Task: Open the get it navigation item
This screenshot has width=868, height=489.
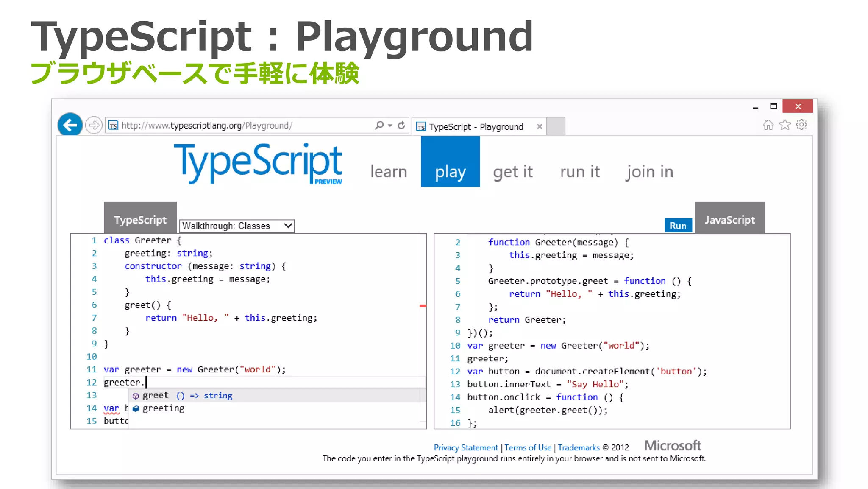Action: tap(513, 172)
